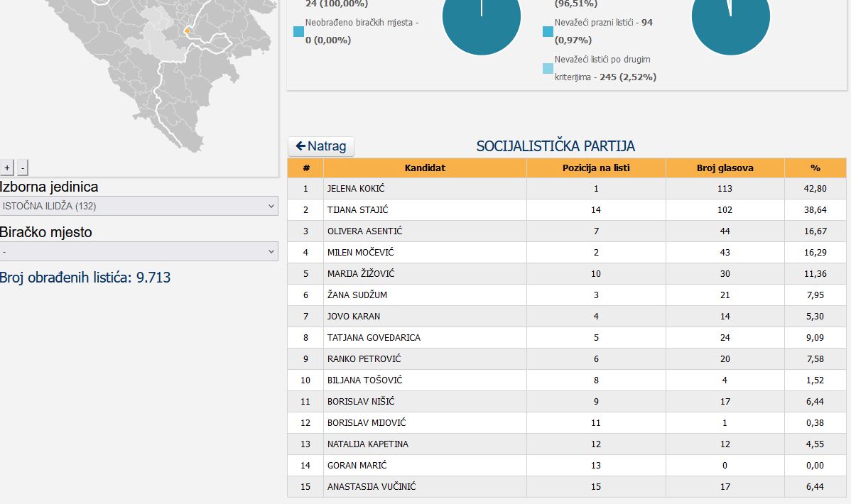Select candidate BORISLAV MIJOVIĆ
851x504 pixels.
(x=367, y=422)
